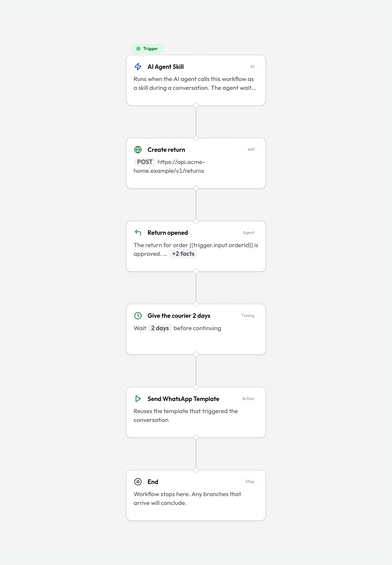
Task: Click the output connector below AI Agent Skill
Action: tap(196, 105)
